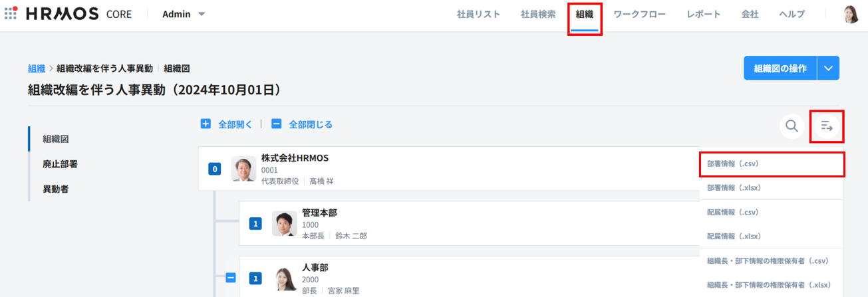
Task: Click the 組織図の操作 button
Action: 780,68
